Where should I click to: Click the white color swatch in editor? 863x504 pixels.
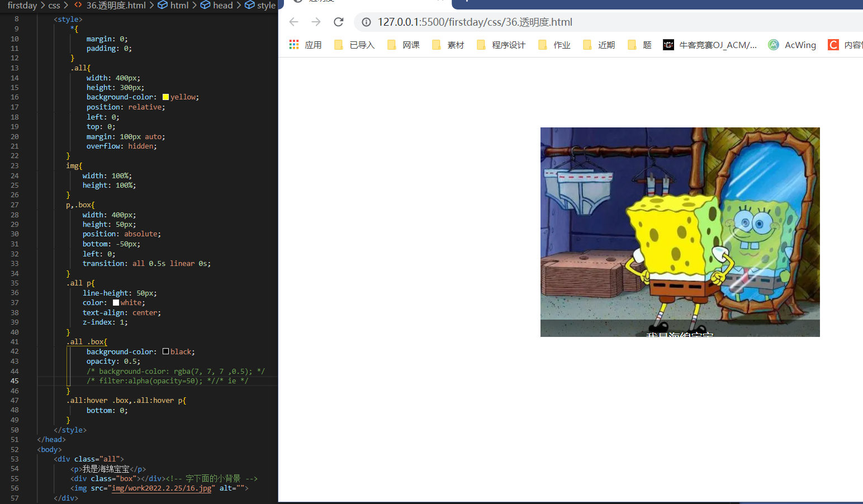116,303
